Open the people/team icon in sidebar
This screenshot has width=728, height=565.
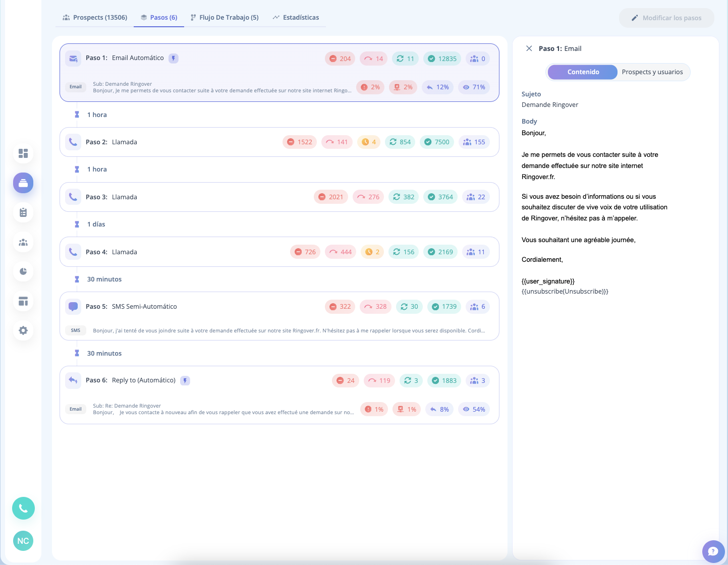[23, 242]
